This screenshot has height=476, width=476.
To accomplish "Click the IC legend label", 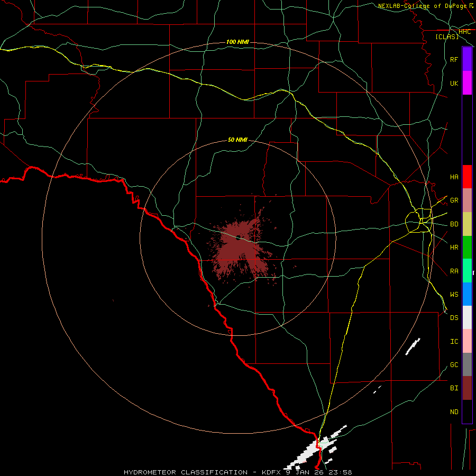I will (454, 342).
